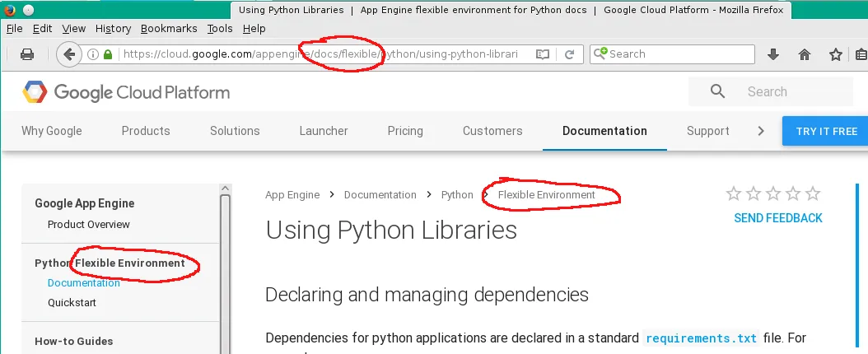This screenshot has width=868, height=354.
Task: Open Quickstart in the sidebar
Action: tap(72, 302)
